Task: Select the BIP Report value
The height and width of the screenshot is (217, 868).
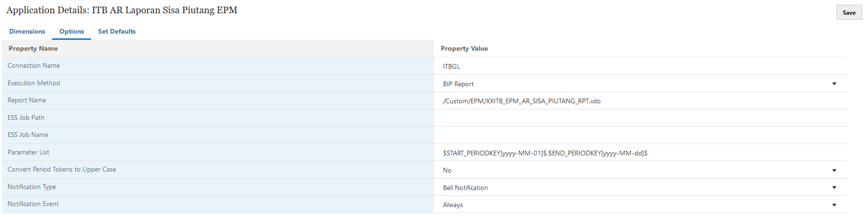Action: [x=458, y=84]
